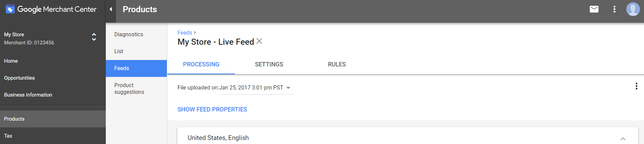
Task: Switch merchant account using store selector arrows
Action: pos(94,37)
